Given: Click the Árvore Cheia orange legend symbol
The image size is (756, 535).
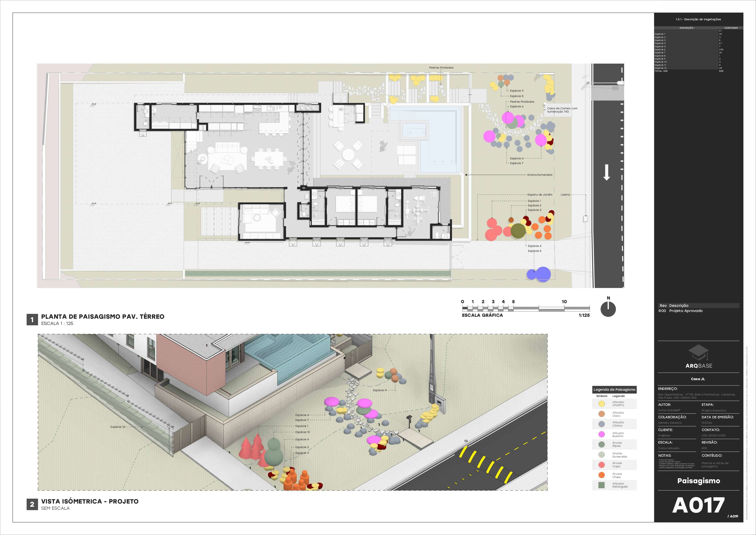Looking at the screenshot, I should 601,475.
